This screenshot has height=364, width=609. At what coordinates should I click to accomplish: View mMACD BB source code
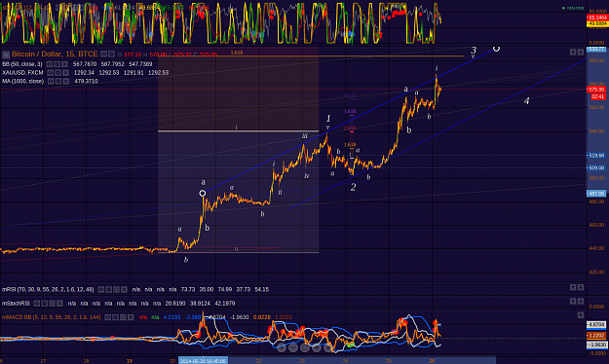click(x=123, y=317)
